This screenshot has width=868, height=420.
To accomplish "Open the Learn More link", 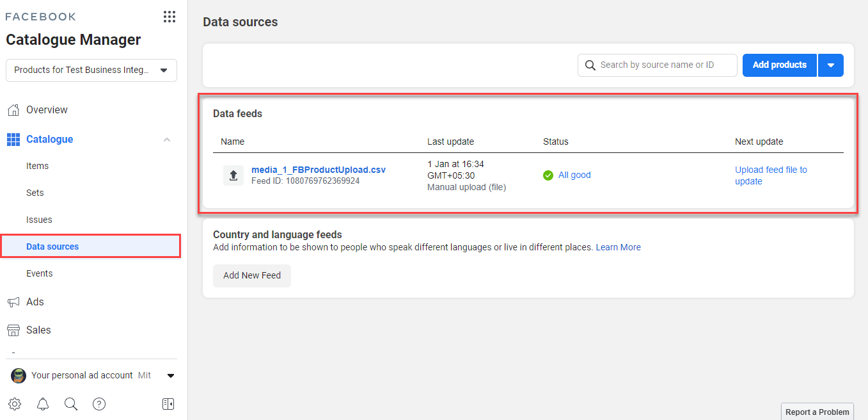I will click(x=619, y=247).
